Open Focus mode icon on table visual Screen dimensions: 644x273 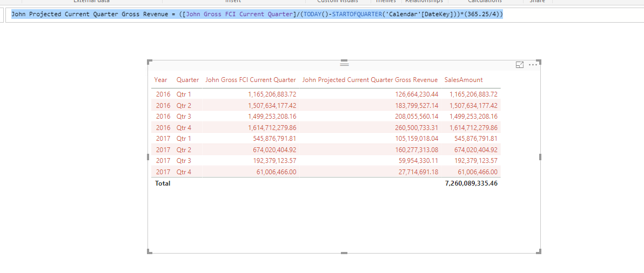520,65
